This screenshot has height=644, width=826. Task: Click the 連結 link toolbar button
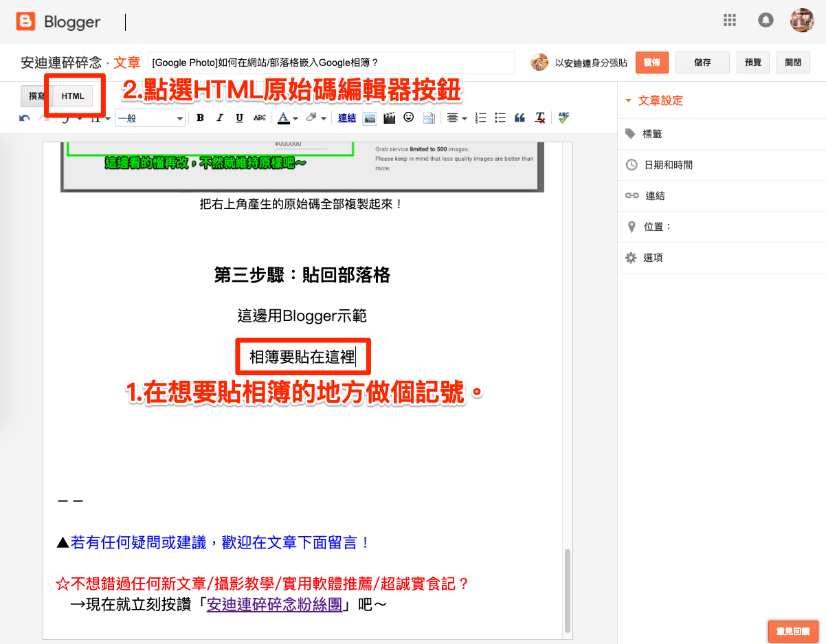(347, 118)
